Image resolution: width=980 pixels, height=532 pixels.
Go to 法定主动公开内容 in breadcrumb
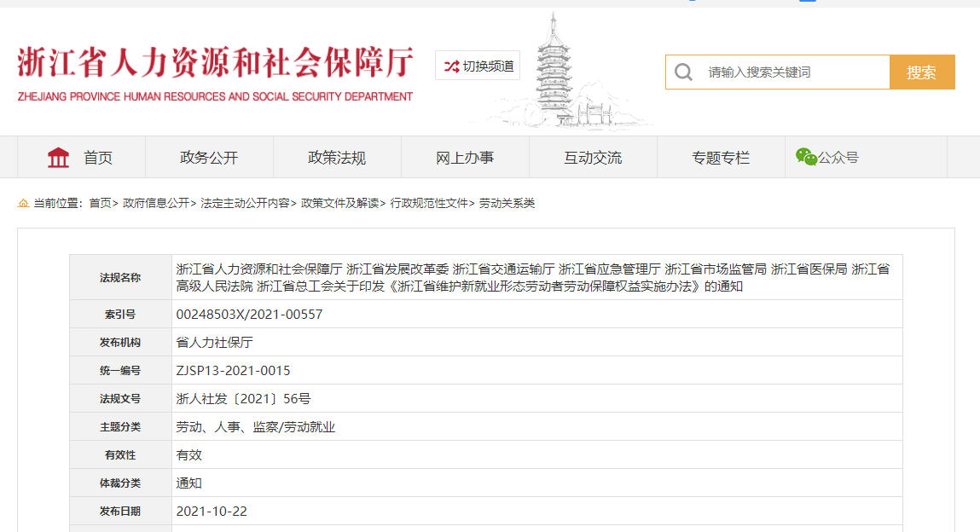point(245,203)
